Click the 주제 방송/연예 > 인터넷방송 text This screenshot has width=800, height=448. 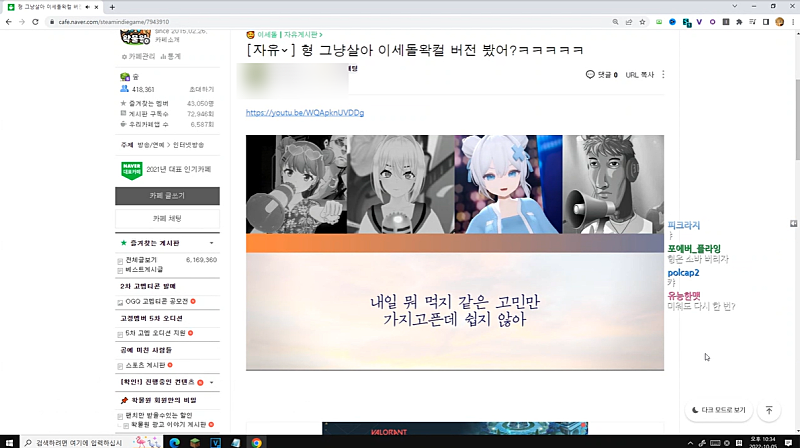point(162,145)
